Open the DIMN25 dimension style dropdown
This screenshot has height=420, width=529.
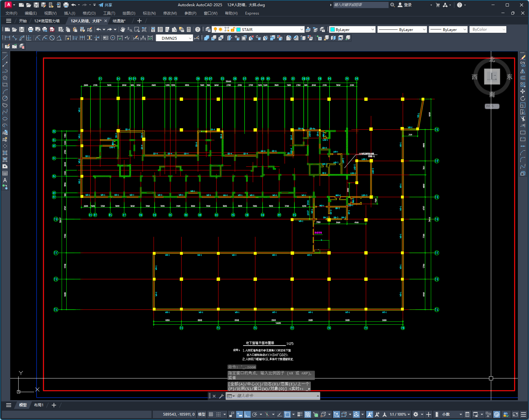[190, 38]
